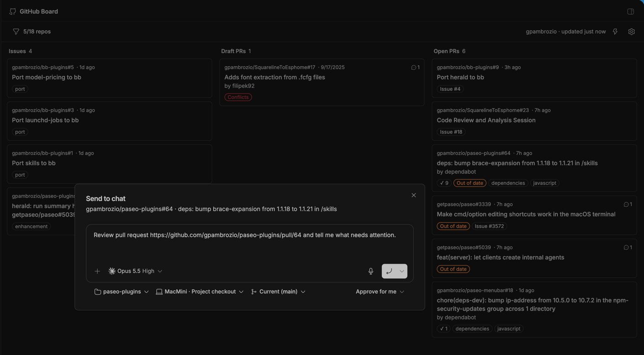Open PR feat(server): let clients create internal agents

(x=534, y=258)
